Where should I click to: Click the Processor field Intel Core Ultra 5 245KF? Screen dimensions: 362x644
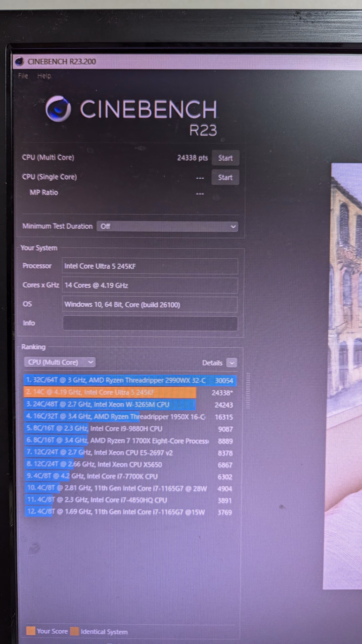coord(150,266)
